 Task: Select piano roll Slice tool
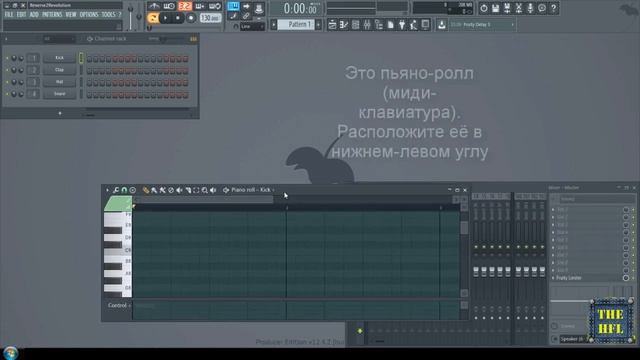(x=188, y=190)
